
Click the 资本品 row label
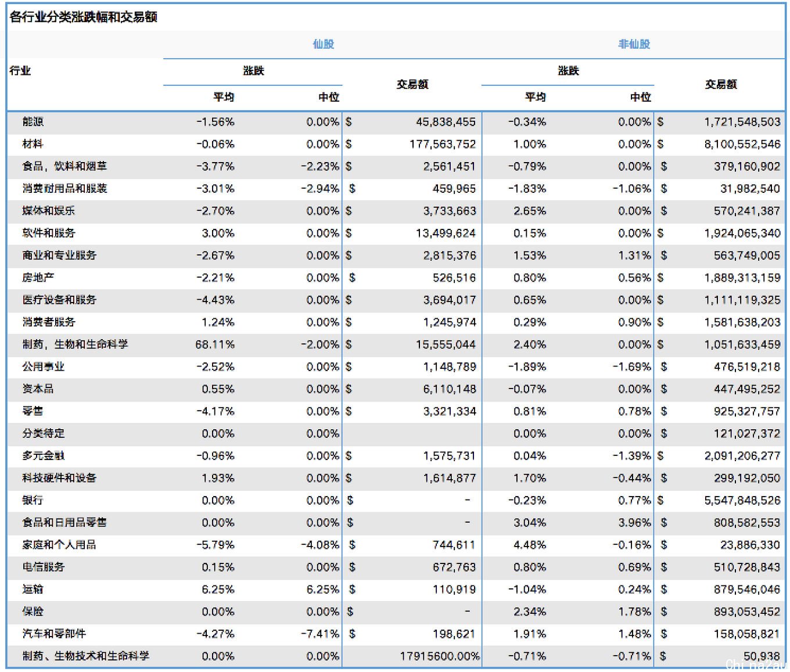(x=38, y=389)
